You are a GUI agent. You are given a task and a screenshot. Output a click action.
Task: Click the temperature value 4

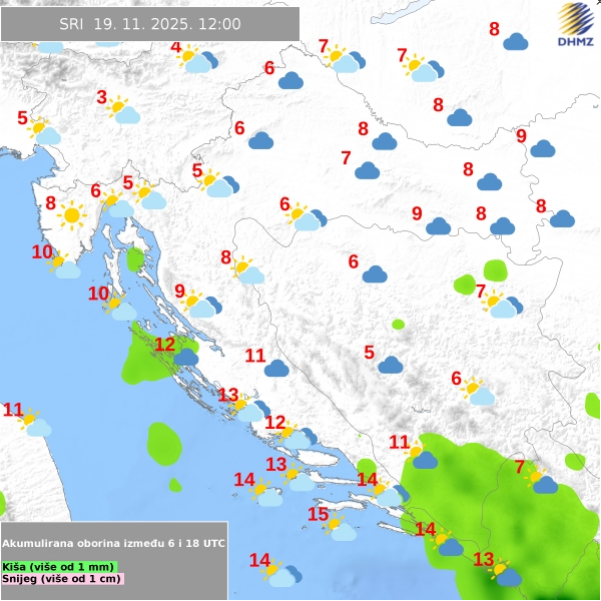tap(176, 46)
